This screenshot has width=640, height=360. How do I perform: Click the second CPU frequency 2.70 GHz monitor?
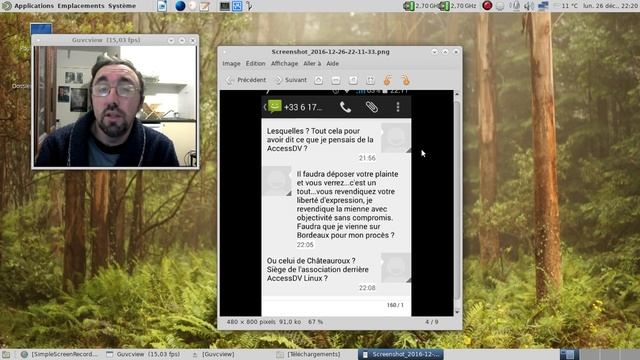(x=458, y=6)
